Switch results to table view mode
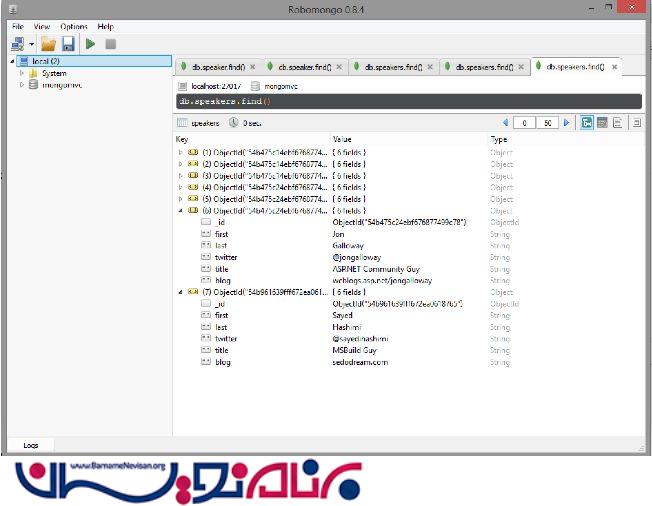 [602, 123]
